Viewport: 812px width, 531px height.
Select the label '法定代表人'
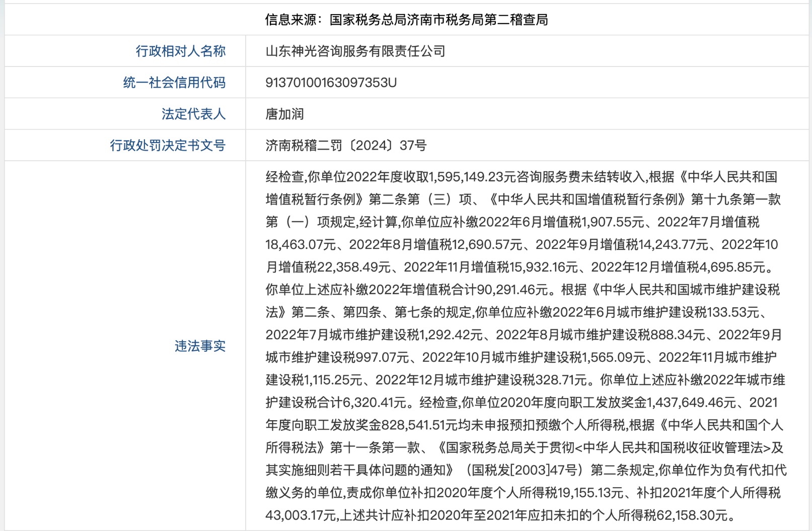193,114
